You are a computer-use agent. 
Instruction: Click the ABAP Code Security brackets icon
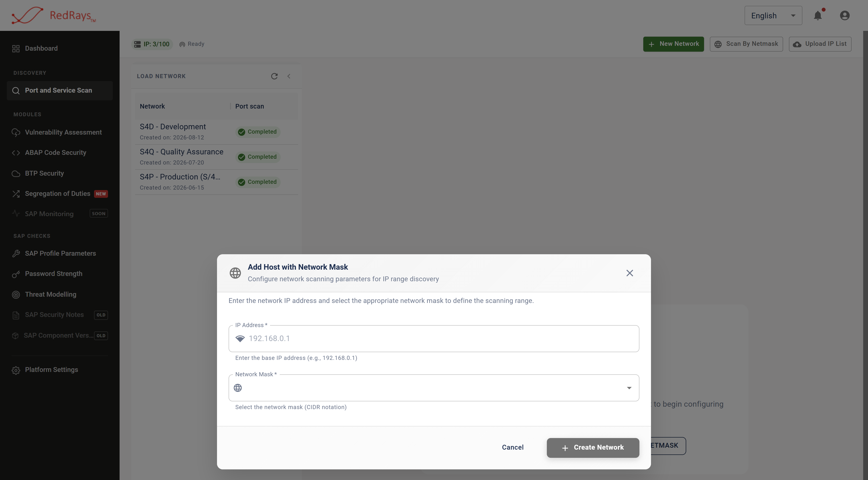coord(16,153)
